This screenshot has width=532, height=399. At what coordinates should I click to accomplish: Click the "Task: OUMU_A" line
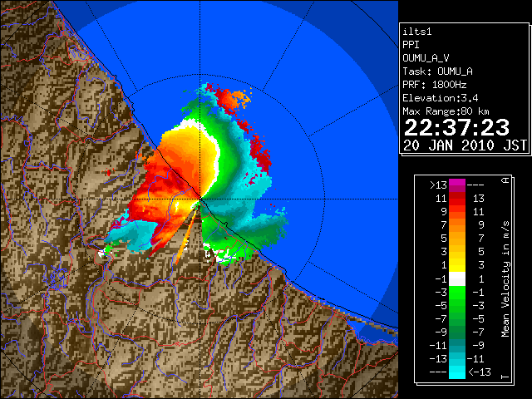[x=438, y=71]
